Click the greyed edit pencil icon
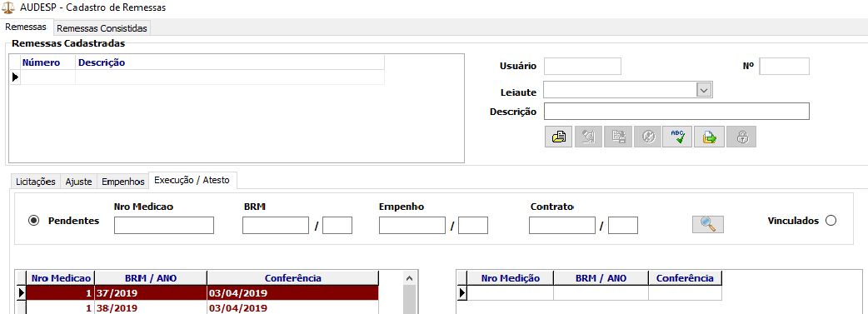Image resolution: width=868 pixels, height=314 pixels. pos(588,137)
